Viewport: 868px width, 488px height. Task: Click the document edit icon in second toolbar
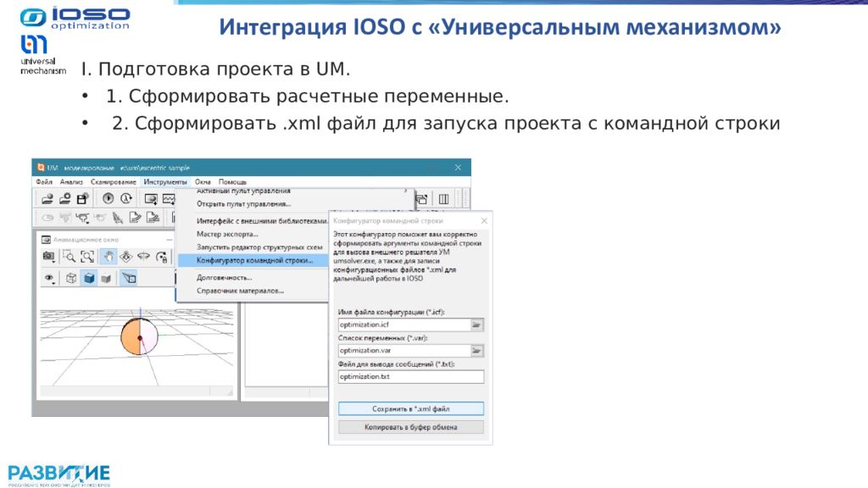coord(135,218)
